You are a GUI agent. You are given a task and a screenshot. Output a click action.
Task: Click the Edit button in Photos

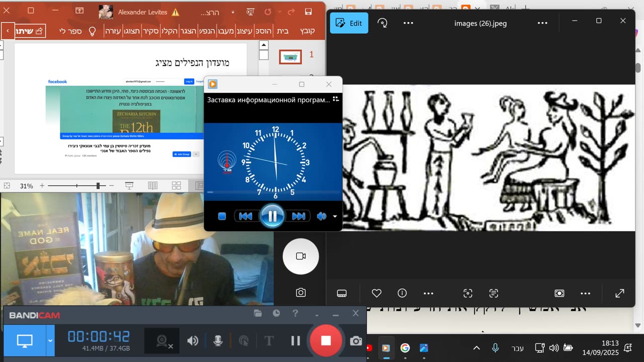pos(349,23)
